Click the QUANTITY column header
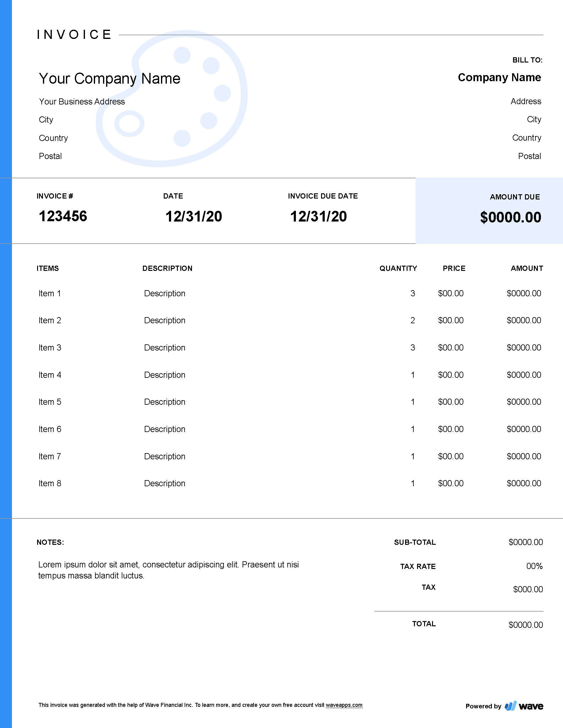Screen dimensions: 563x728 (398, 268)
